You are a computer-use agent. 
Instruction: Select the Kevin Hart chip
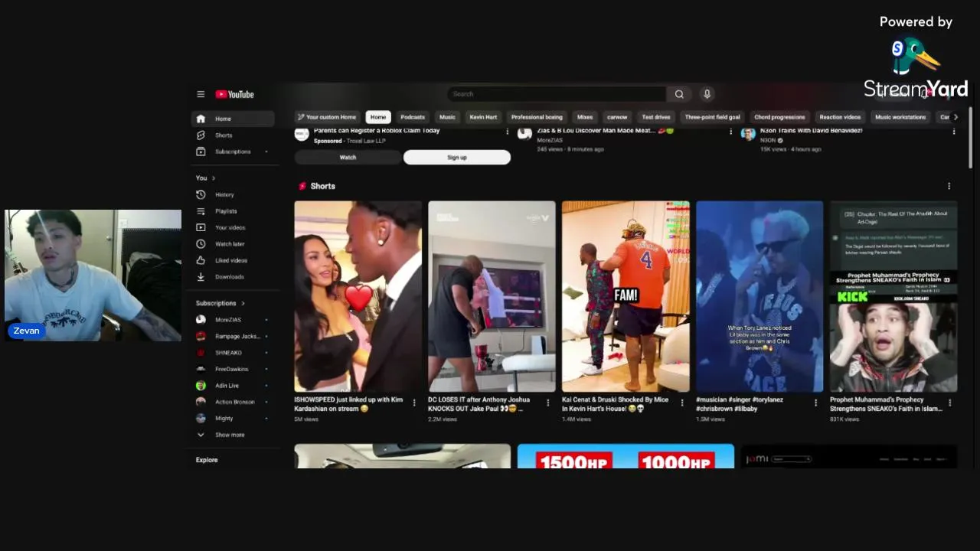pyautogui.click(x=483, y=117)
